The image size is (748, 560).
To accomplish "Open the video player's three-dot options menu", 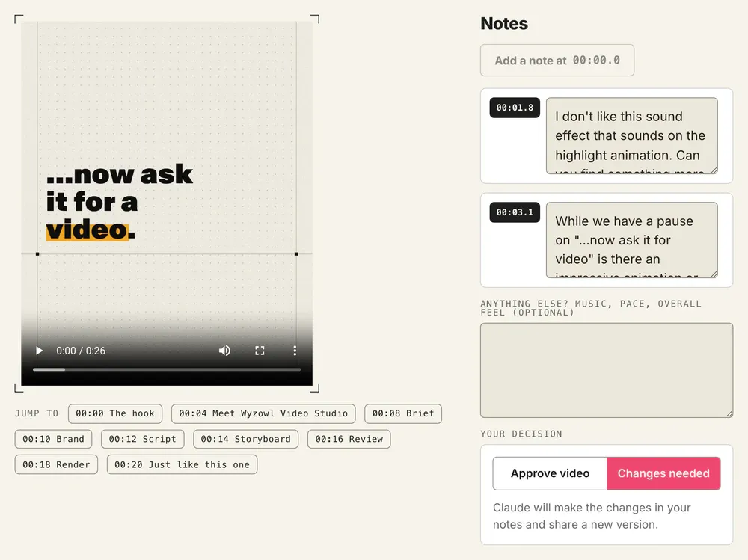I will [x=295, y=351].
